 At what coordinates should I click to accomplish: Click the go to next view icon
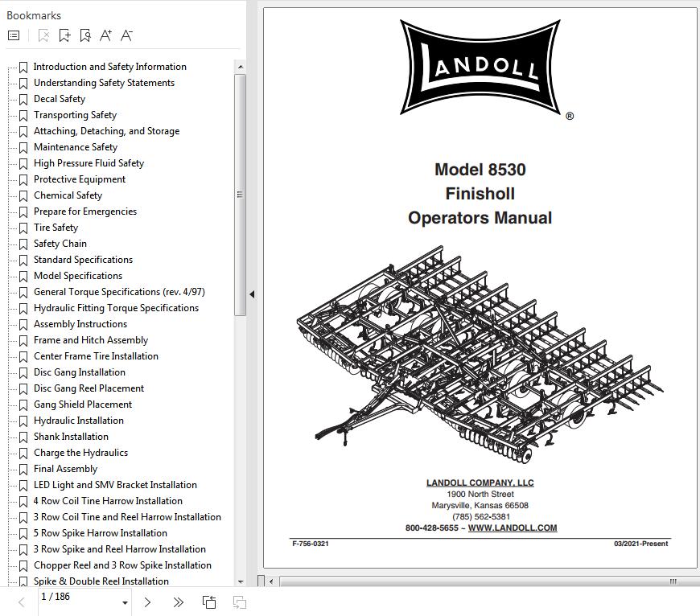[x=240, y=602]
